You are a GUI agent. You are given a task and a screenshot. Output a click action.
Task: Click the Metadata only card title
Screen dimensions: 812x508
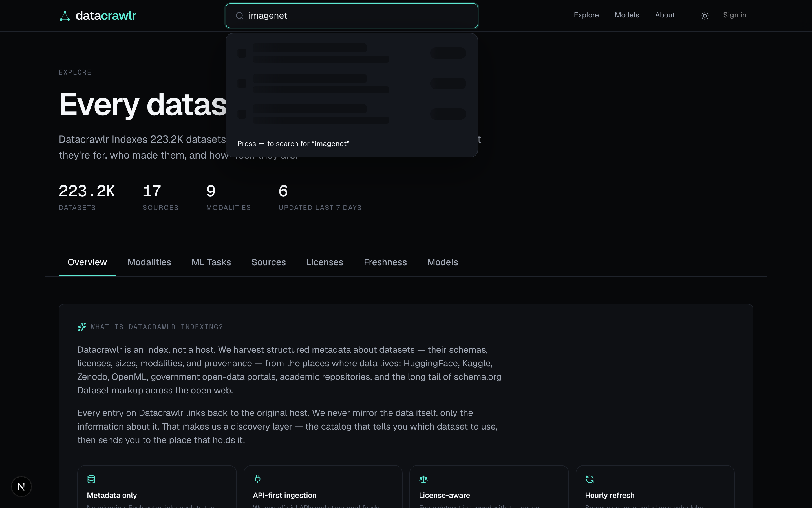(x=112, y=495)
